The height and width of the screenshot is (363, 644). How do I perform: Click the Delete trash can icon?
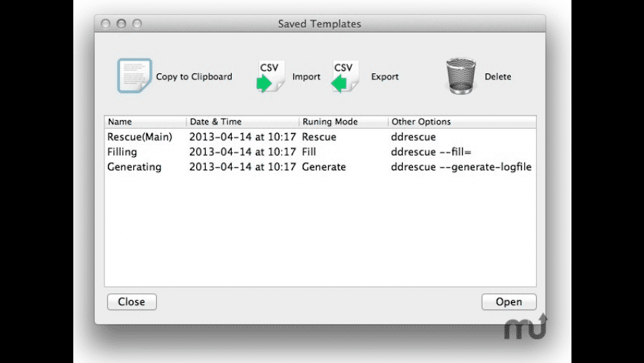[461, 76]
